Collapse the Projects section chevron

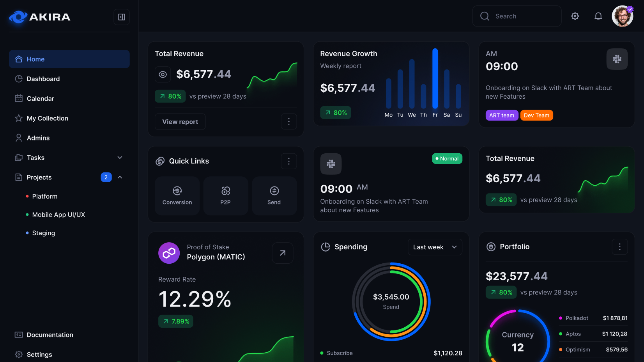(120, 177)
